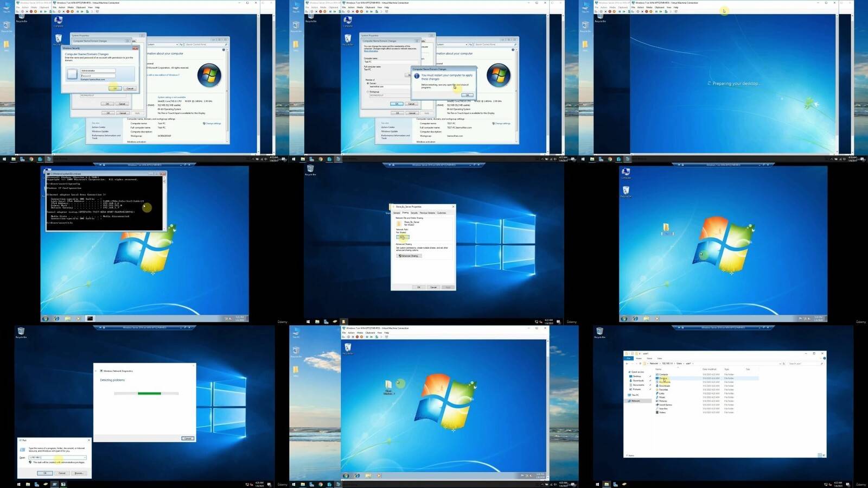The image size is (868, 488).
Task: Select the Contacts folder in user1 file list
Action: [x=662, y=374]
